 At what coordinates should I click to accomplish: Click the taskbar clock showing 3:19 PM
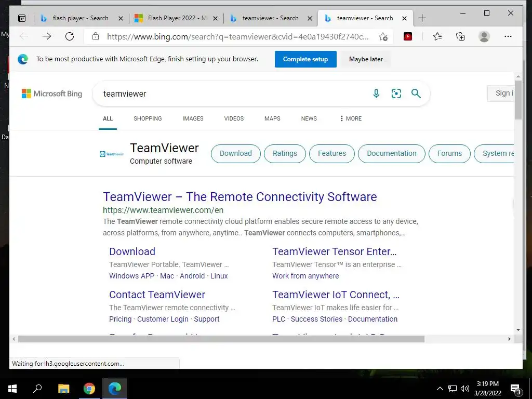(487, 389)
